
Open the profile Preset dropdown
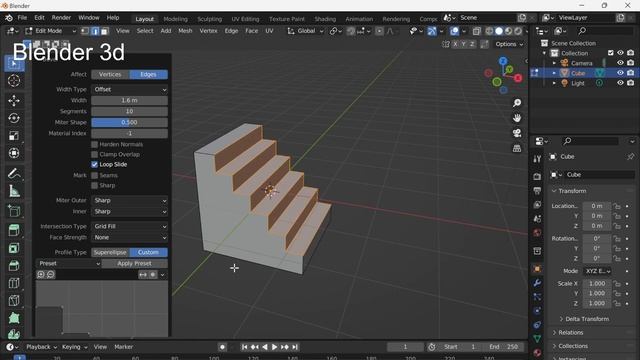(68, 263)
